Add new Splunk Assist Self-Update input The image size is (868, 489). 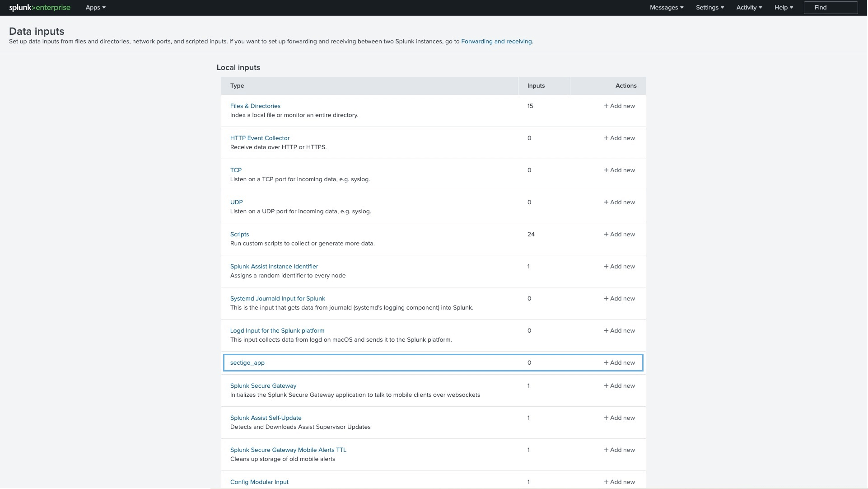619,418
